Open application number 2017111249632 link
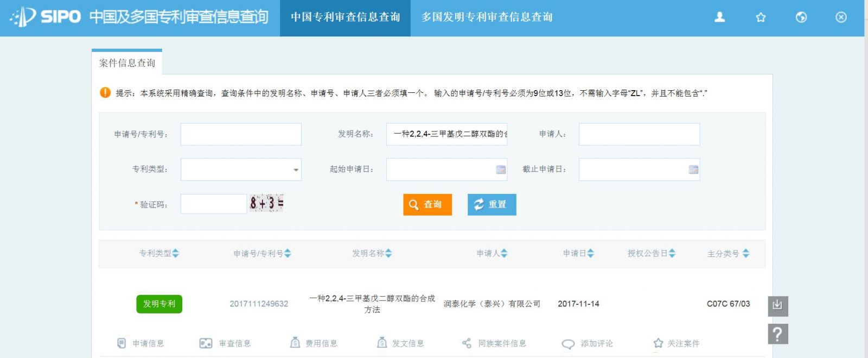This screenshot has height=358, width=868. [x=259, y=304]
